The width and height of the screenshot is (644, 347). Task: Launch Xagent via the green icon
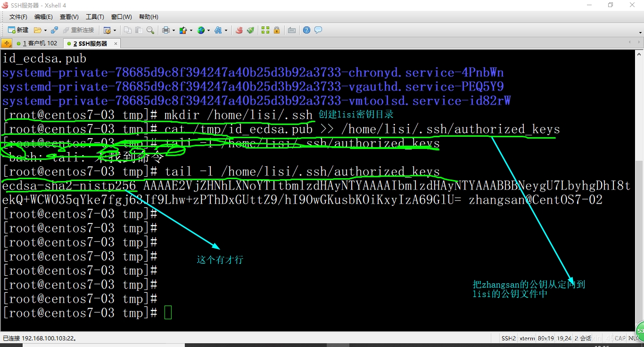(250, 30)
